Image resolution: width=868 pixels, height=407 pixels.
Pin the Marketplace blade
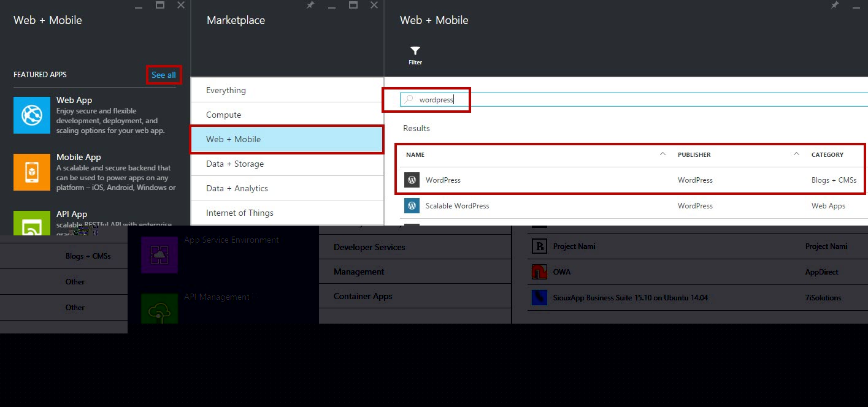click(x=310, y=5)
